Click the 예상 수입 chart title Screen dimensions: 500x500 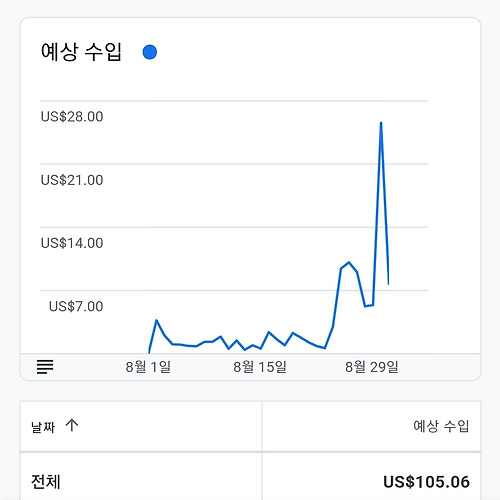(81, 52)
